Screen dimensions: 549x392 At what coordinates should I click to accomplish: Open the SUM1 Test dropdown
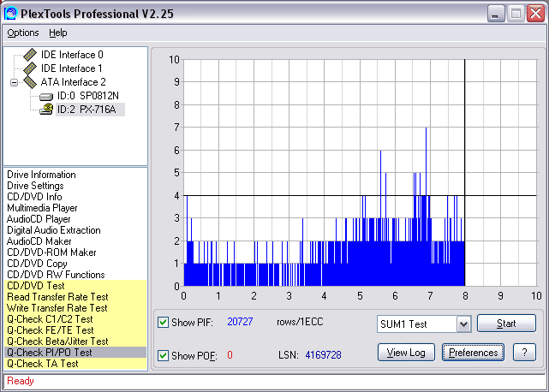click(463, 324)
